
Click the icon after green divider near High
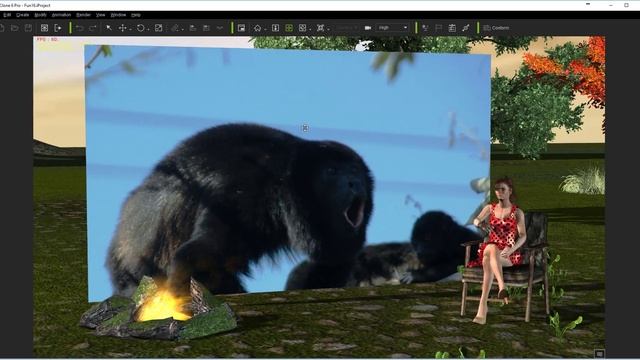click(x=425, y=28)
